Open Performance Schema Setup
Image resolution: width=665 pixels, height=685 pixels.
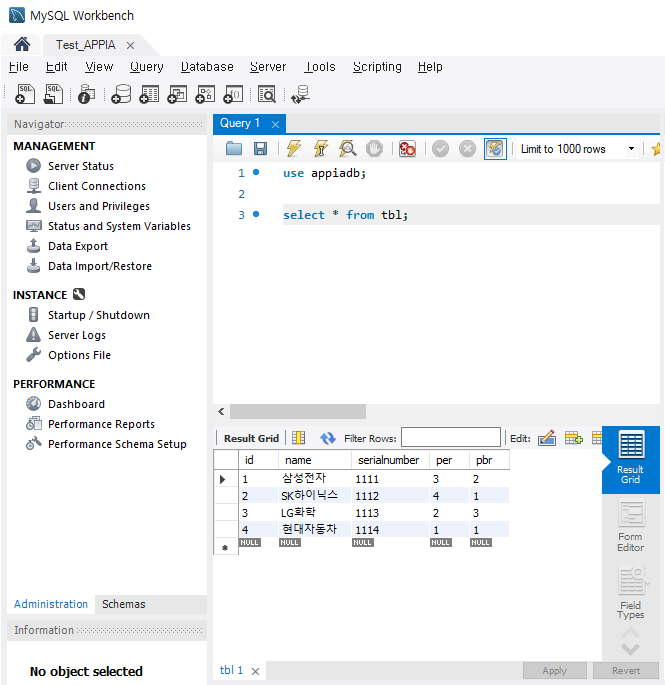tap(117, 444)
